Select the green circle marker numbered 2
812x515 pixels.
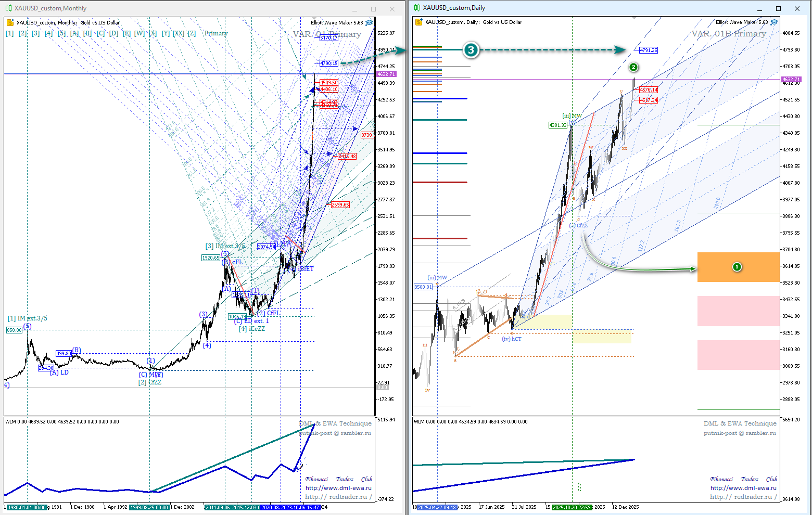click(633, 67)
